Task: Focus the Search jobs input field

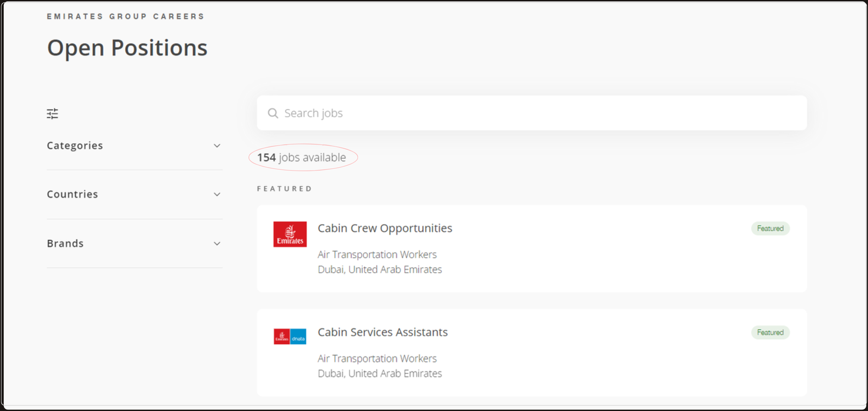Action: click(x=532, y=113)
